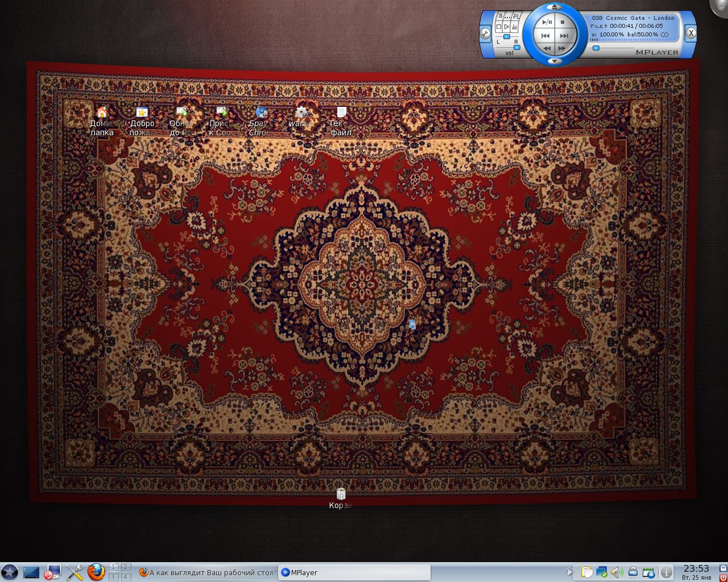Skip to next track in MPlayer
728x582 pixels.
tap(564, 36)
